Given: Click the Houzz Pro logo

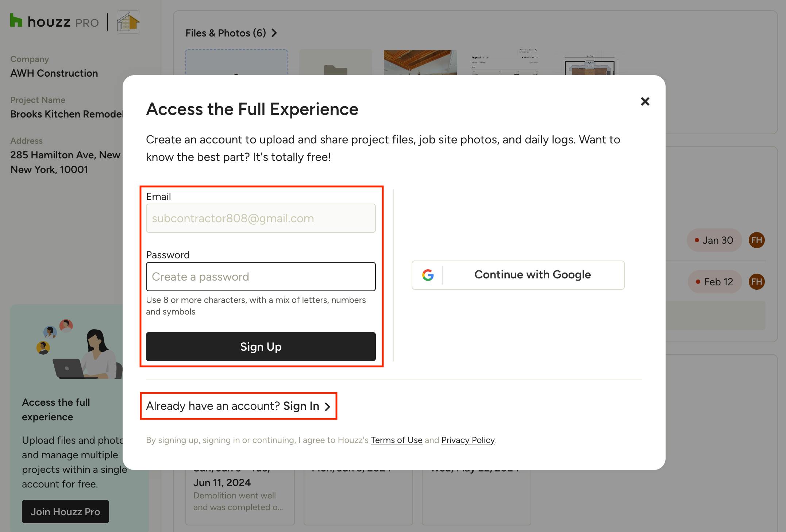Looking at the screenshot, I should (54, 22).
